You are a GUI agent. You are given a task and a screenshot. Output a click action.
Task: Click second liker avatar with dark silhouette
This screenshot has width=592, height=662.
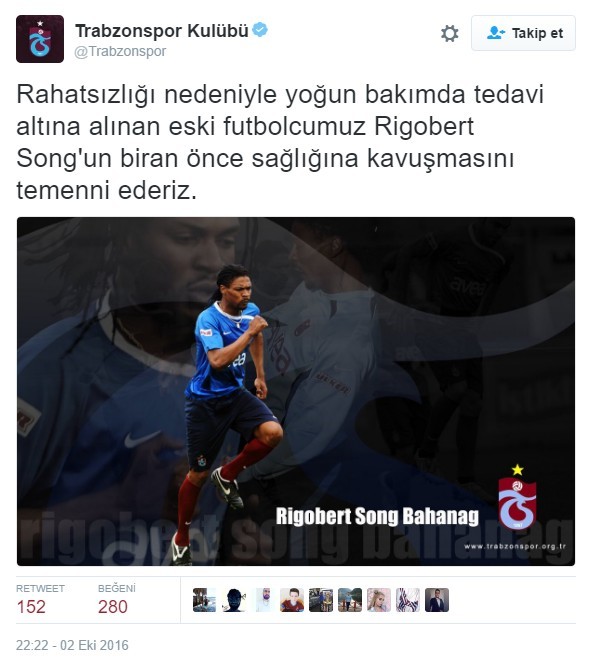coord(234,600)
